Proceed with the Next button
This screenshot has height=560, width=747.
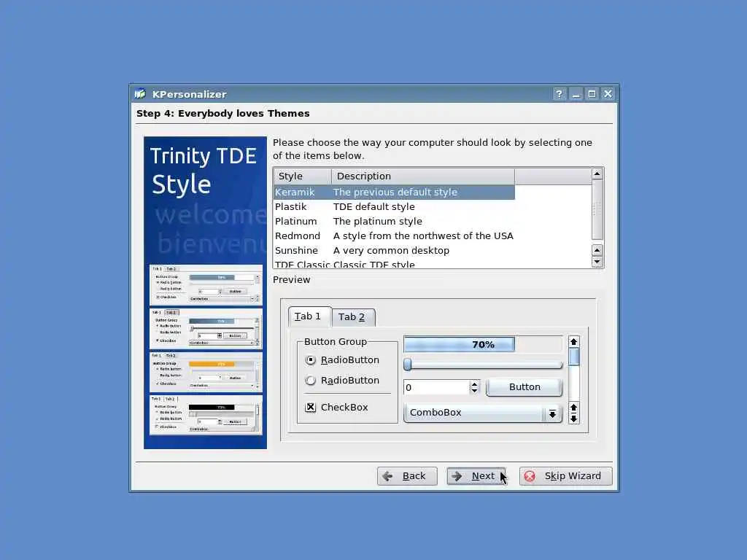pyautogui.click(x=476, y=475)
